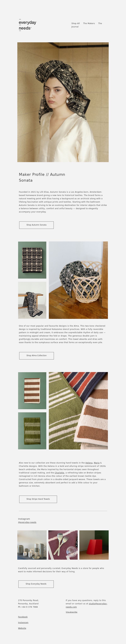Open the Shop All menu link

tap(75, 23)
